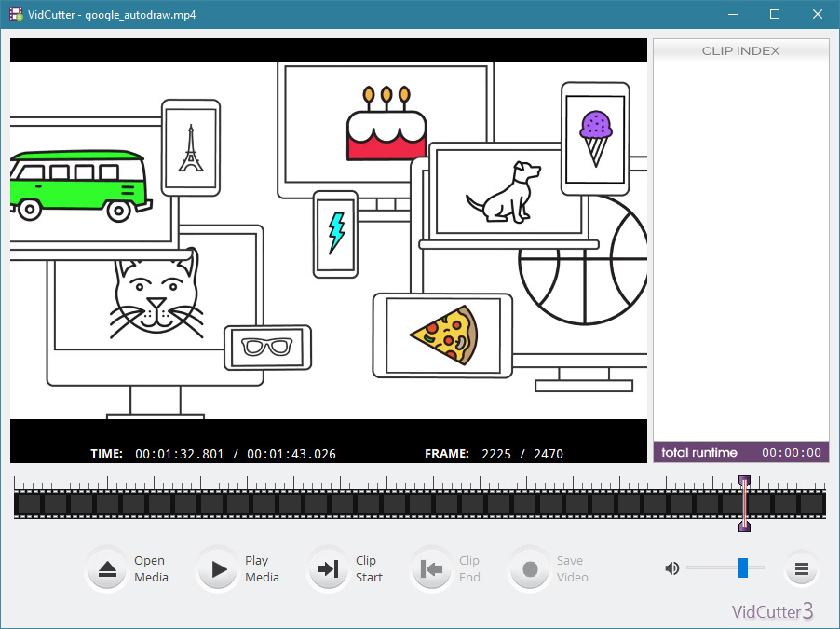Minimize the VidCutter window
This screenshot has width=840, height=629.
[x=732, y=15]
